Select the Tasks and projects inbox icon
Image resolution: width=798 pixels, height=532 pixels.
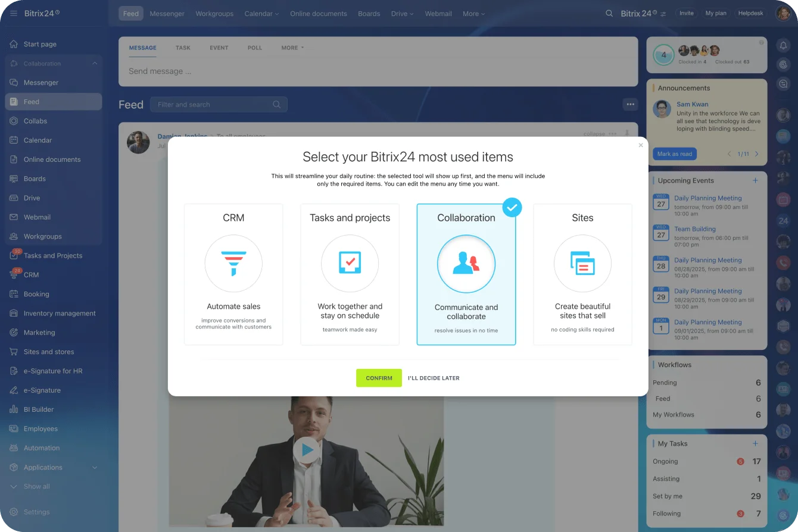click(350, 263)
